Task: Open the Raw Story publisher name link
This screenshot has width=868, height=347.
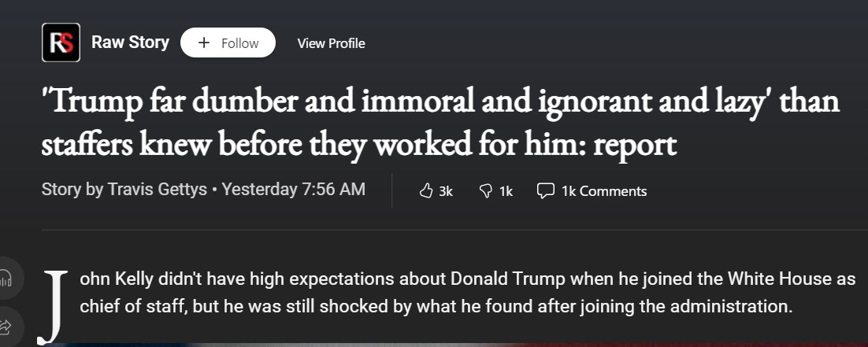Action: click(x=130, y=42)
